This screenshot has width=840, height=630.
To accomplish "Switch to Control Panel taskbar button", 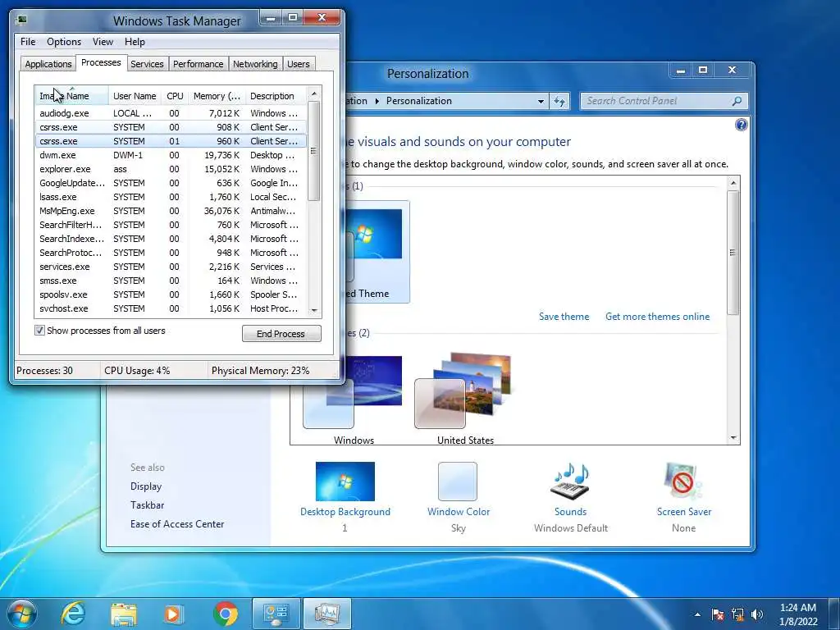I will (276, 614).
